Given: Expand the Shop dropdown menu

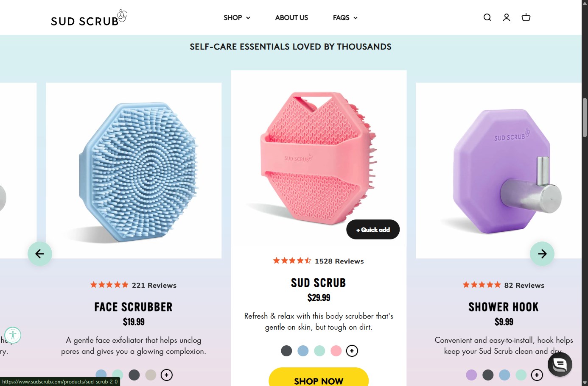Looking at the screenshot, I should coord(237,18).
